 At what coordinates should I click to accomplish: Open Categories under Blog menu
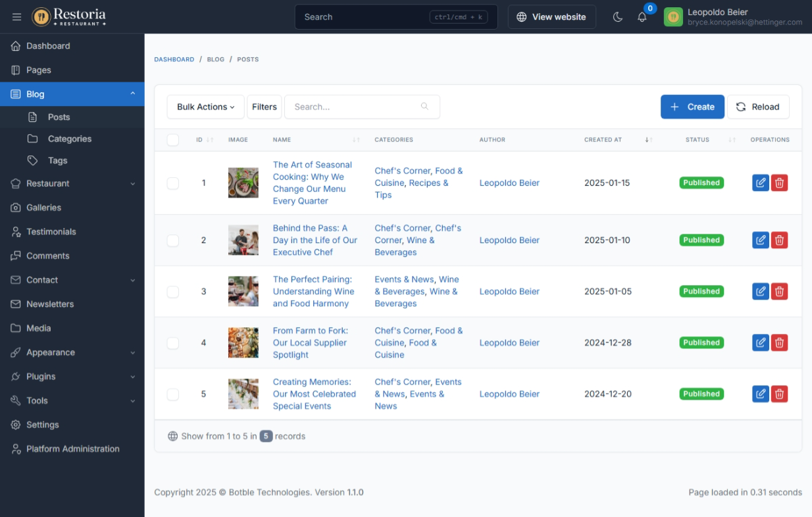(x=69, y=139)
